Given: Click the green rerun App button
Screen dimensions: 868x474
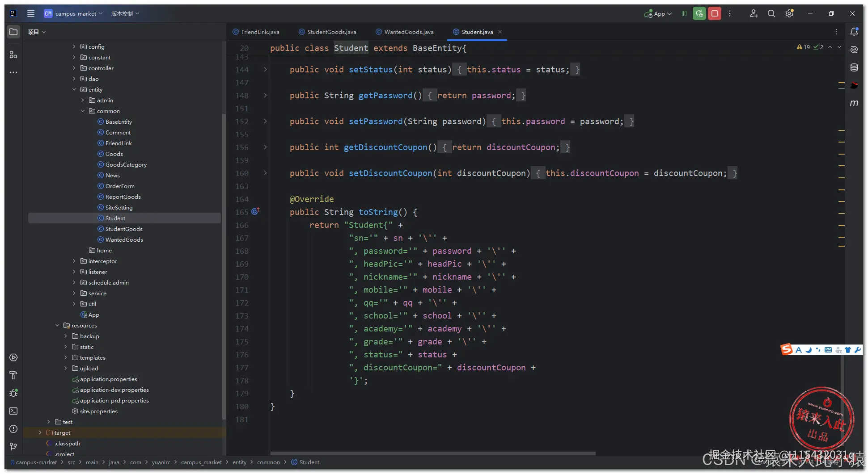Looking at the screenshot, I should point(699,13).
